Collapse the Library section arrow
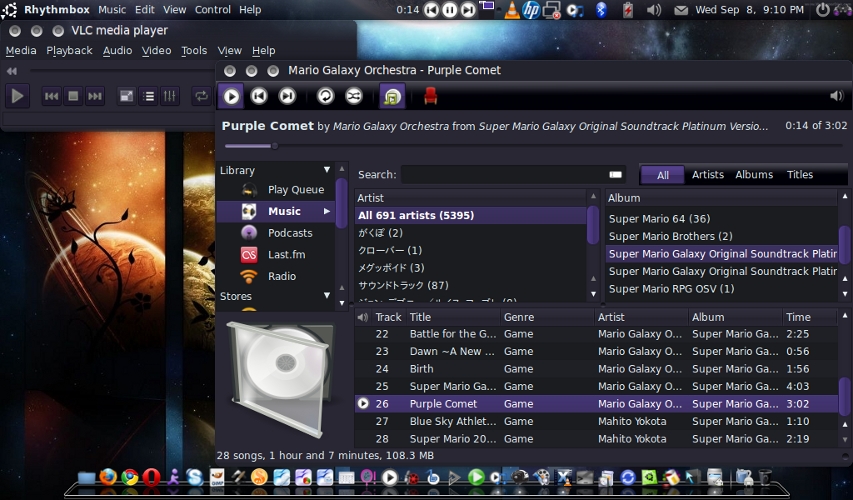 (x=326, y=170)
